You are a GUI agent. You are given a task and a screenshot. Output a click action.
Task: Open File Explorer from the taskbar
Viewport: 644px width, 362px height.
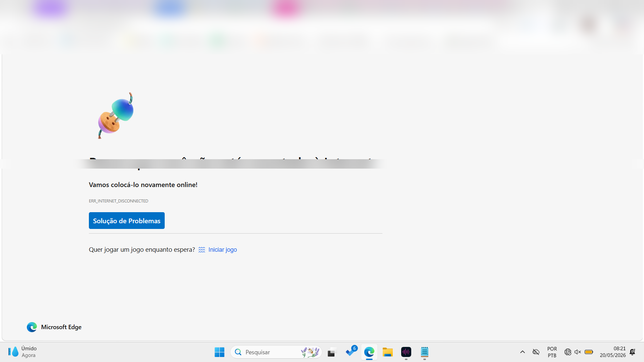[388, 352]
